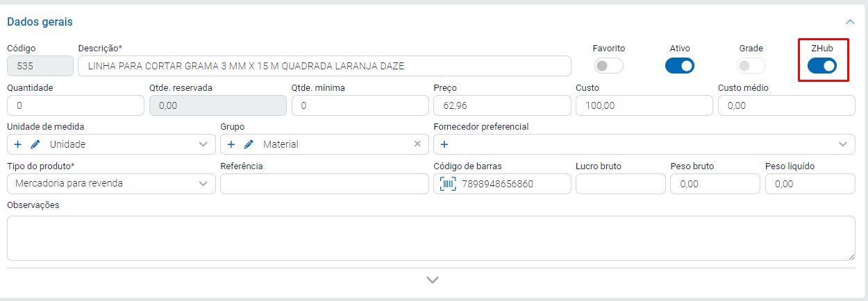Expand the Fornecedor preferencial dropdown
Image resolution: width=868 pixels, height=301 pixels.
(843, 144)
